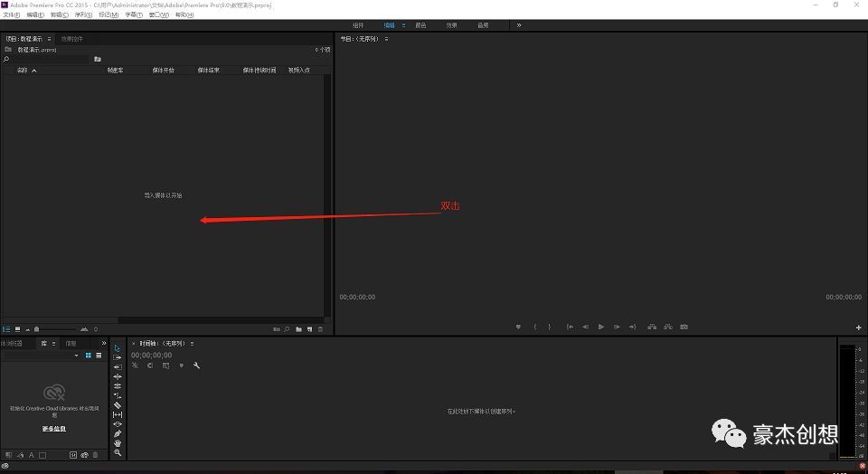Open the Timeline panel menu
The image size is (868, 474).
[192, 344]
